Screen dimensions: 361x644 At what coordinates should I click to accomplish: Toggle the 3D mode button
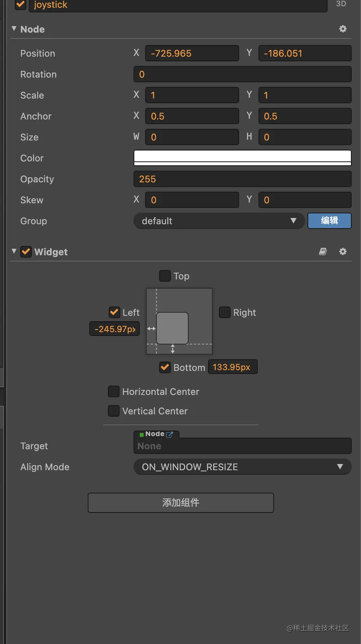[x=341, y=4]
